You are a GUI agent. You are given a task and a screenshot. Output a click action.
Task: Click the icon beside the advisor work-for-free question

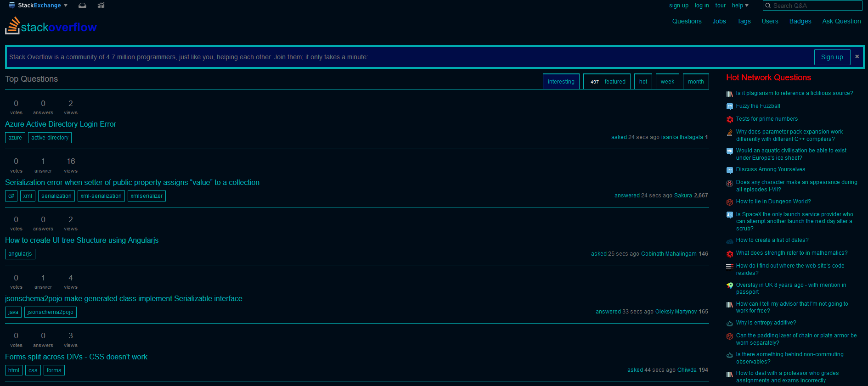pos(729,304)
